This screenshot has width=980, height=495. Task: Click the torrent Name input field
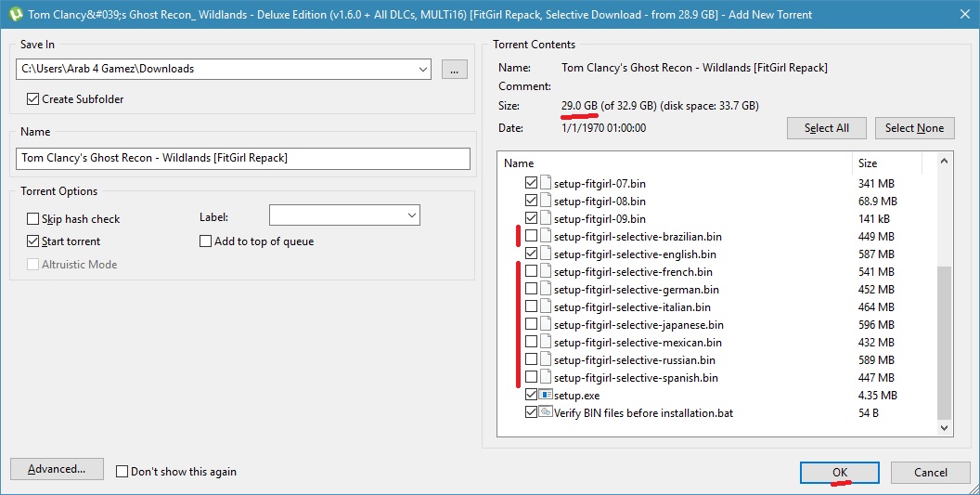[x=242, y=158]
